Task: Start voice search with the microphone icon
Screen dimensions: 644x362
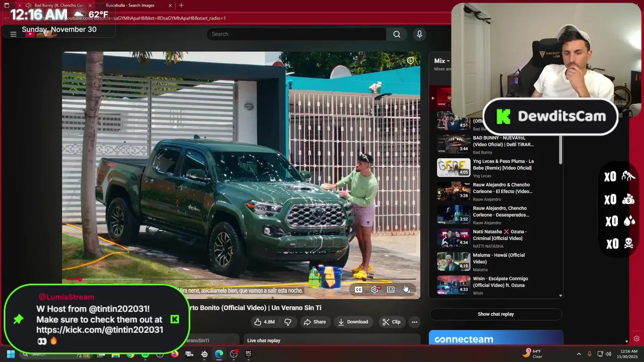Action: tap(420, 34)
